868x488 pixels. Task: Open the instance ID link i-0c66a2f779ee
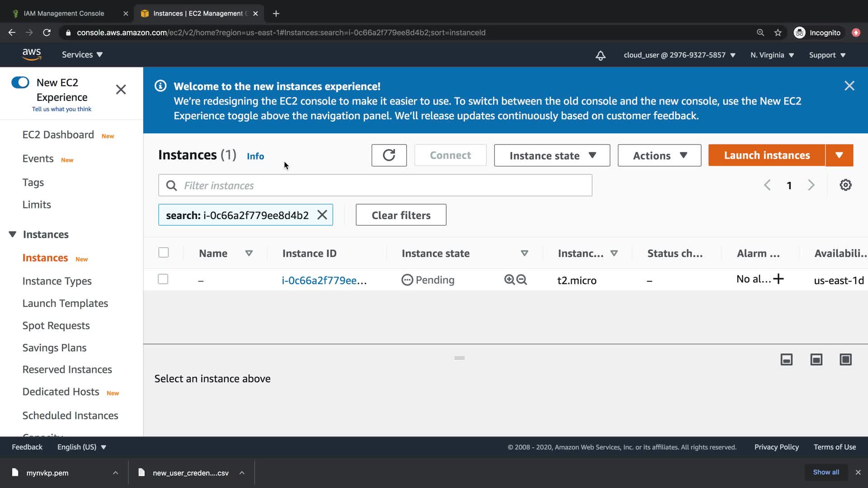click(324, 280)
